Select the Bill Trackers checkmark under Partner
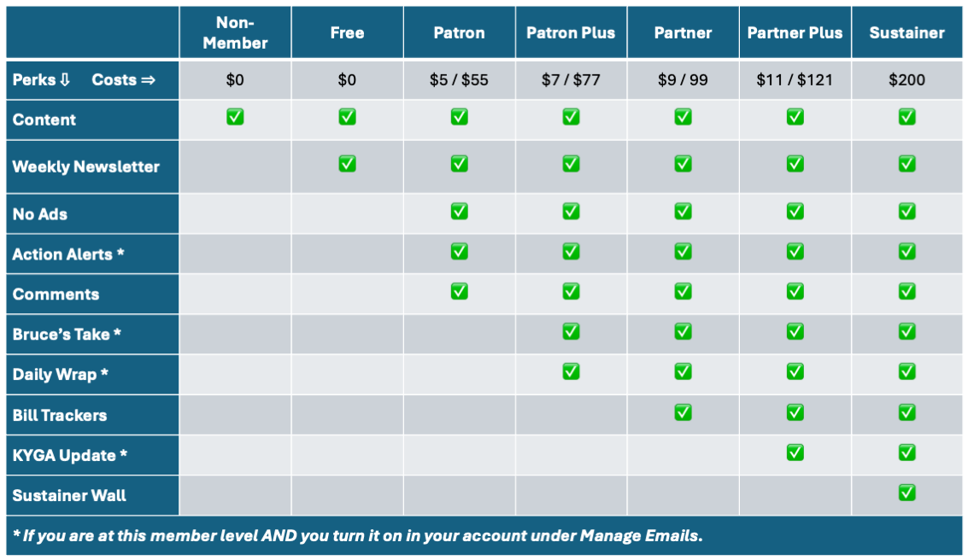 click(x=683, y=412)
